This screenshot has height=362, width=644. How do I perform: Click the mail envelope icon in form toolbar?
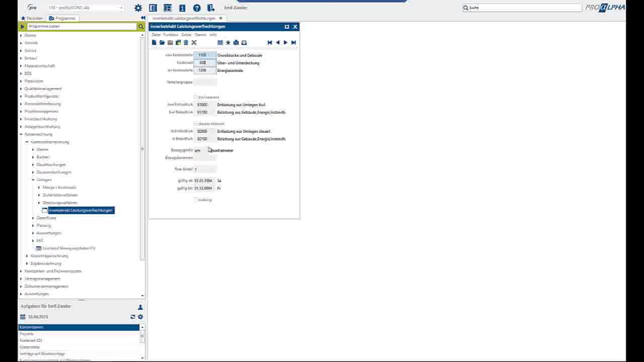click(x=244, y=43)
